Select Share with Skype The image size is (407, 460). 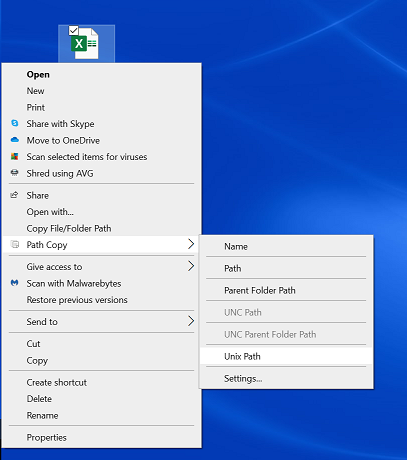click(x=101, y=124)
